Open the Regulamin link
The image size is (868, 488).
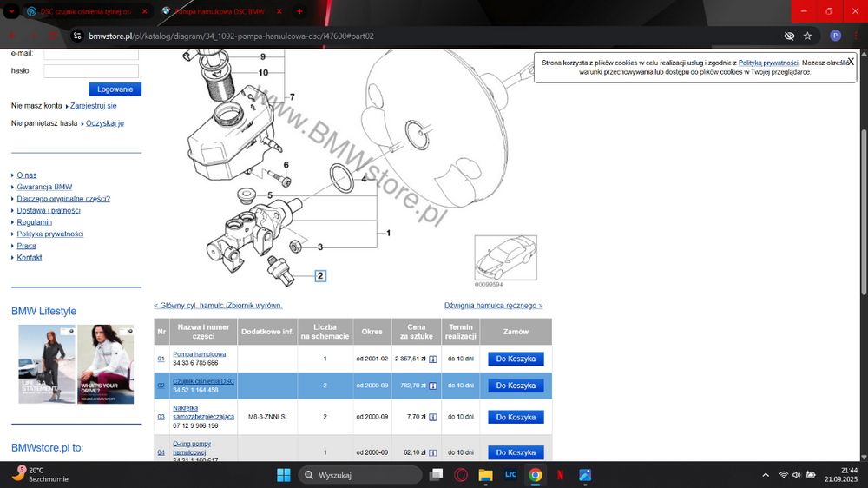pos(35,222)
